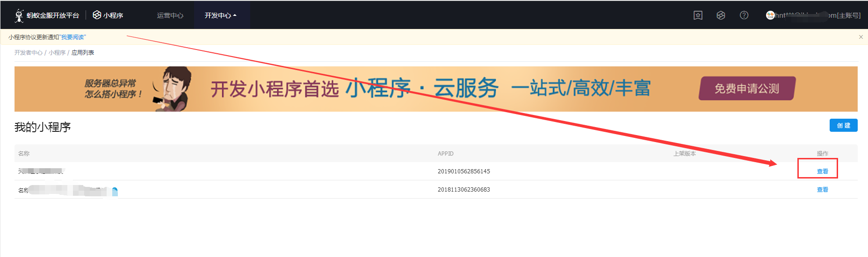The image size is (868, 257).
Task: Click the 名称 column header
Action: pos(24,153)
